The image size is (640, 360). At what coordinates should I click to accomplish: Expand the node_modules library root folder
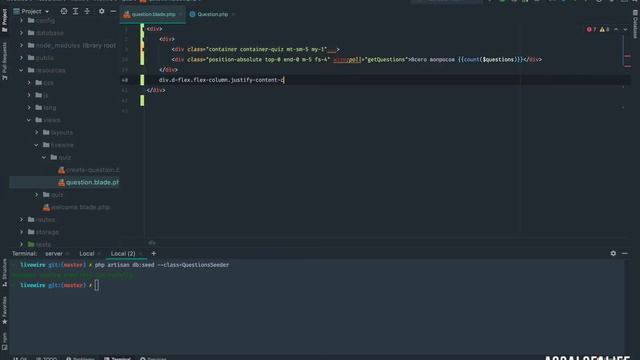pos(22,45)
